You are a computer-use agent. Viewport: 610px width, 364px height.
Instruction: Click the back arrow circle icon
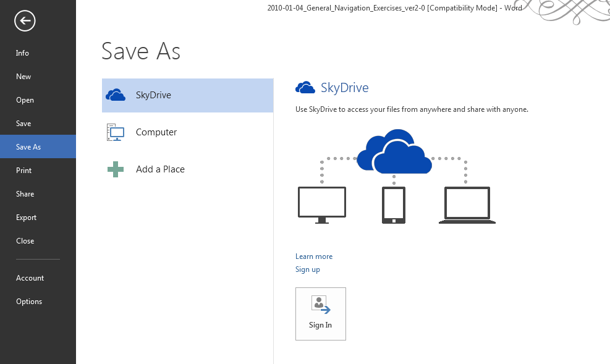[x=25, y=20]
